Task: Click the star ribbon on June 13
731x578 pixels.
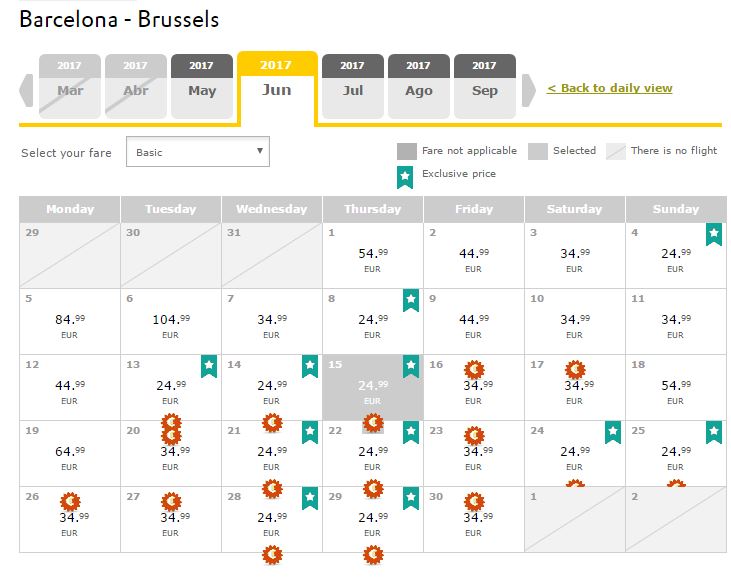Action: click(x=209, y=366)
